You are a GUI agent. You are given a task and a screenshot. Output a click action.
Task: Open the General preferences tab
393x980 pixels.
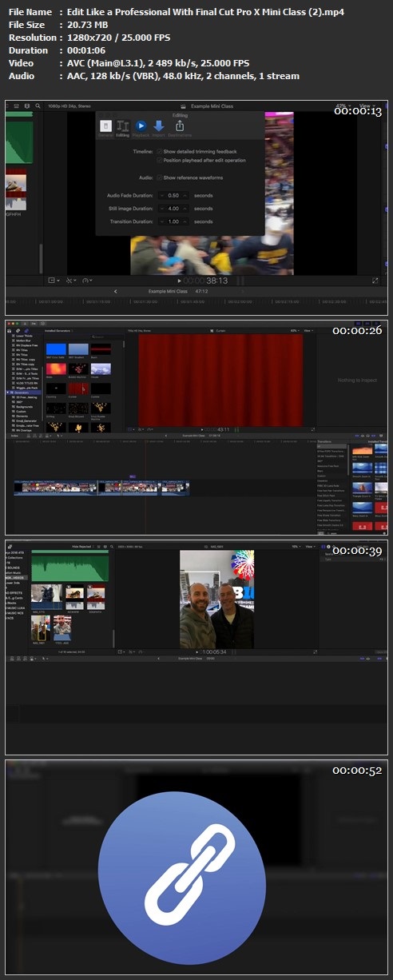click(x=105, y=129)
